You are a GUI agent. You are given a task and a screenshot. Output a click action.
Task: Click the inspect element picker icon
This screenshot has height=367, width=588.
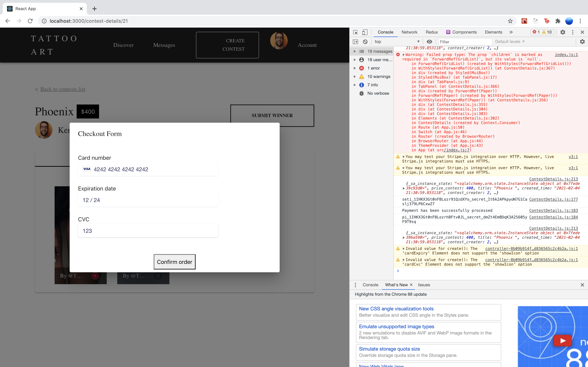click(355, 32)
